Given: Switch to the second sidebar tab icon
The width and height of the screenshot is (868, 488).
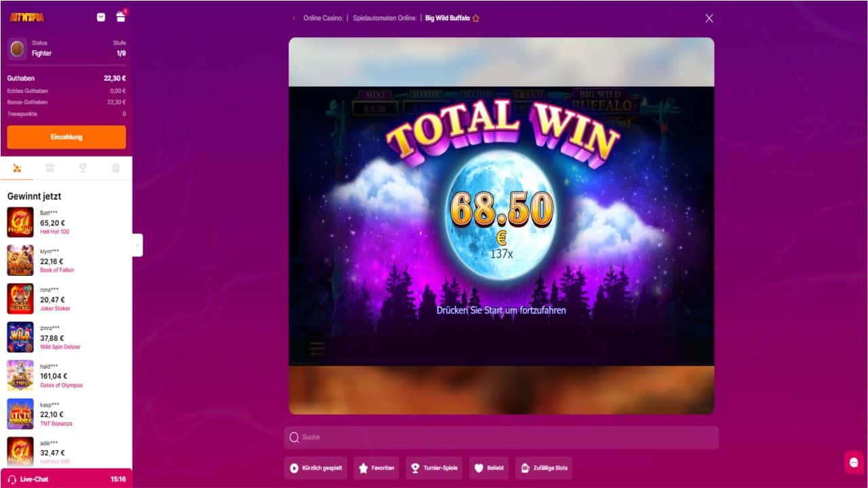Looking at the screenshot, I should [x=50, y=168].
